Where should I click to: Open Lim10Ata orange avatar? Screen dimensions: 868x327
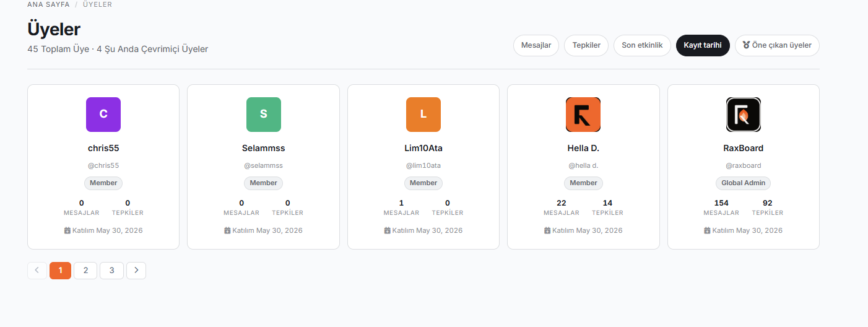click(423, 115)
